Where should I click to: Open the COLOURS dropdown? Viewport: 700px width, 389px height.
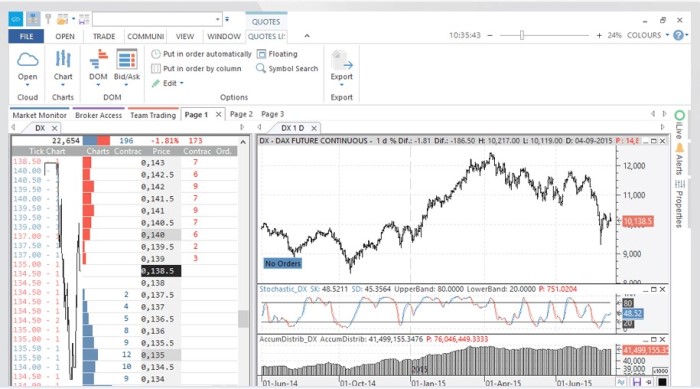click(648, 35)
